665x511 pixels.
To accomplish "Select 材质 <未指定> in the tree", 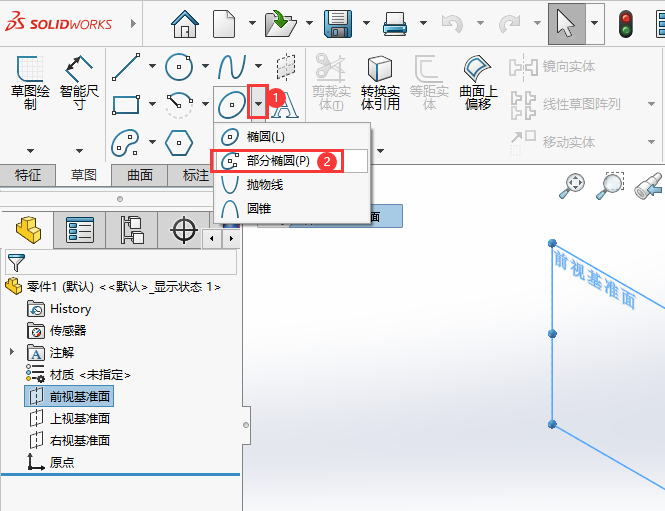I will (78, 374).
